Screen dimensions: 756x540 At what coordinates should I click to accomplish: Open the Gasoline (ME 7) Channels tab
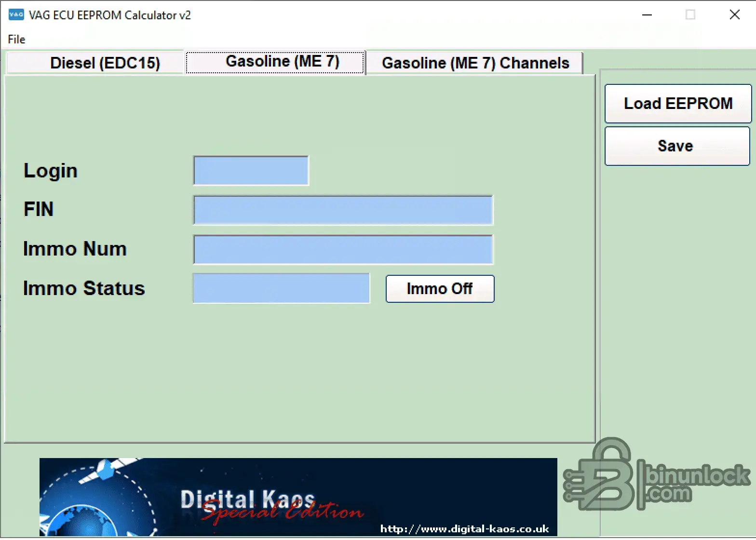tap(475, 63)
